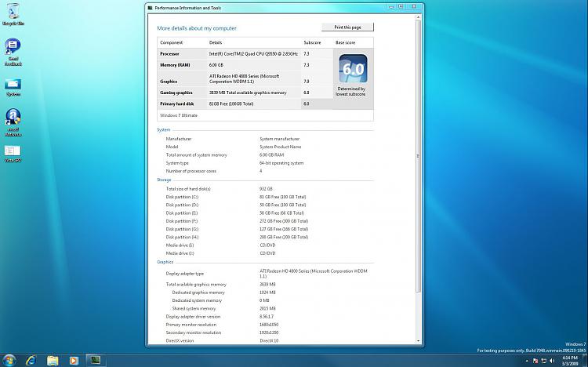Click the 'DirectX 10' value

pyautogui.click(x=269, y=341)
